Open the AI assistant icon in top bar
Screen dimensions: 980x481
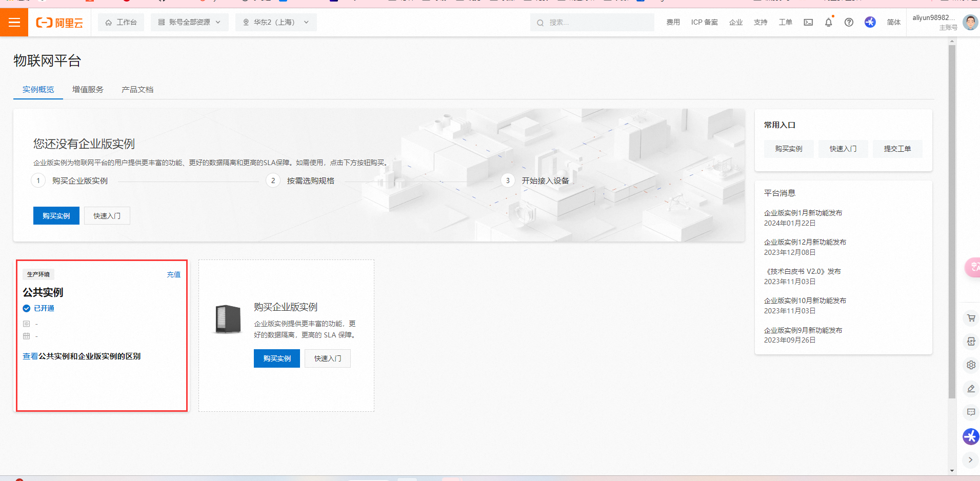coord(870,22)
